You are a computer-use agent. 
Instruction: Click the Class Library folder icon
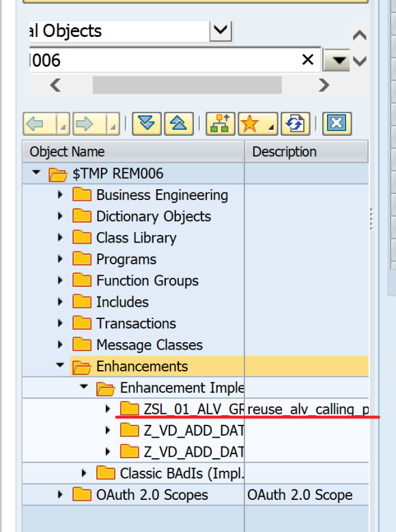[x=82, y=238]
